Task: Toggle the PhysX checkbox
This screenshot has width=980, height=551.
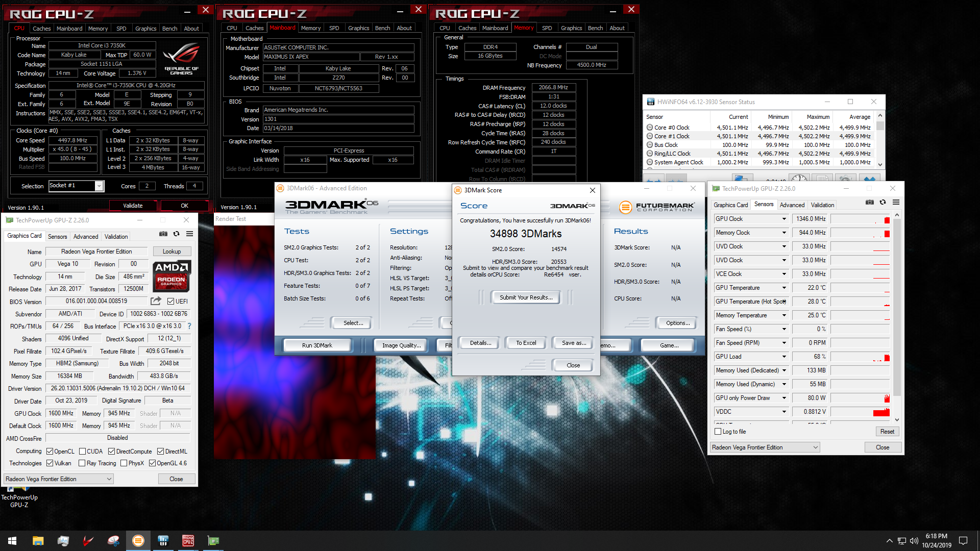Action: click(124, 463)
